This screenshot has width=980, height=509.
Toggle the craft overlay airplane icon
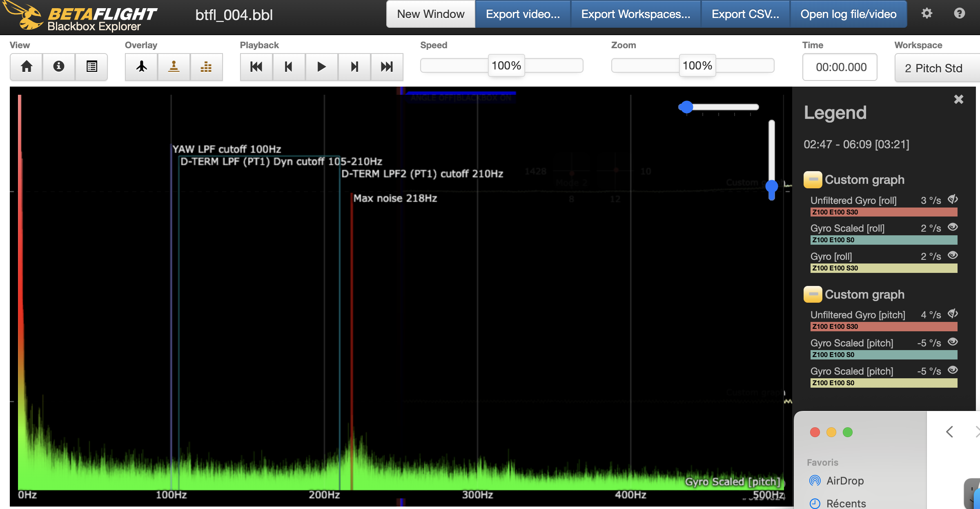141,67
